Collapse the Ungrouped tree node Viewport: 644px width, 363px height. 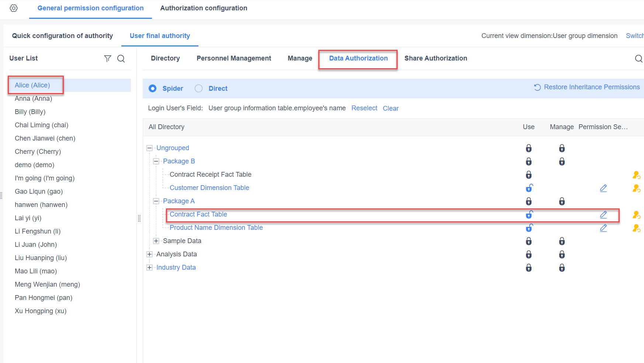point(149,148)
